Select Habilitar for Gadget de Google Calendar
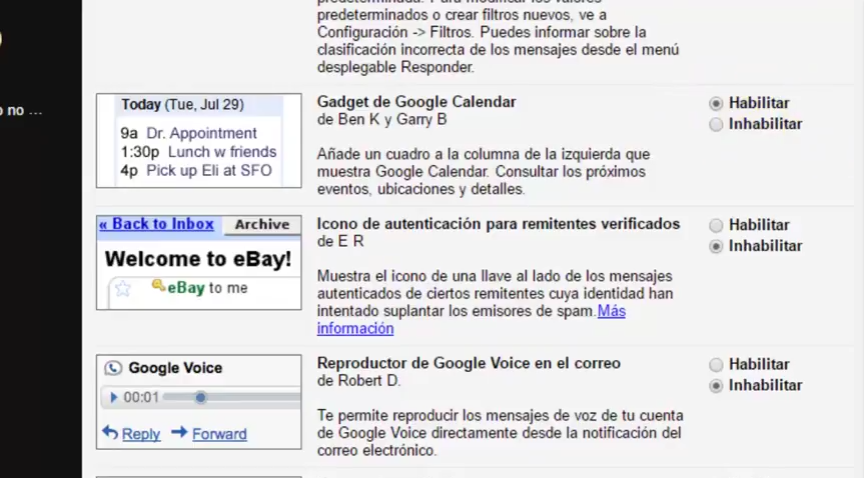The height and width of the screenshot is (478, 865). click(x=716, y=104)
